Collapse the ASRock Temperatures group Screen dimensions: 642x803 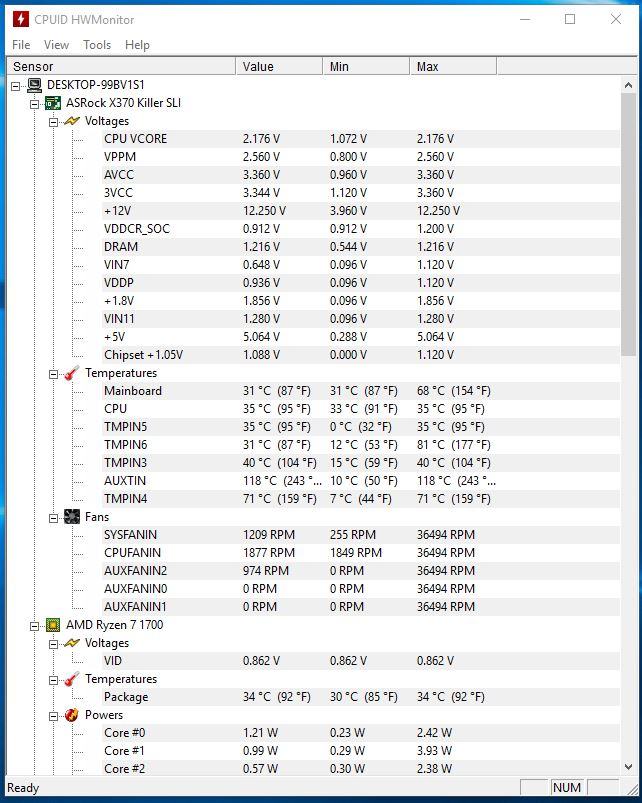pos(53,374)
